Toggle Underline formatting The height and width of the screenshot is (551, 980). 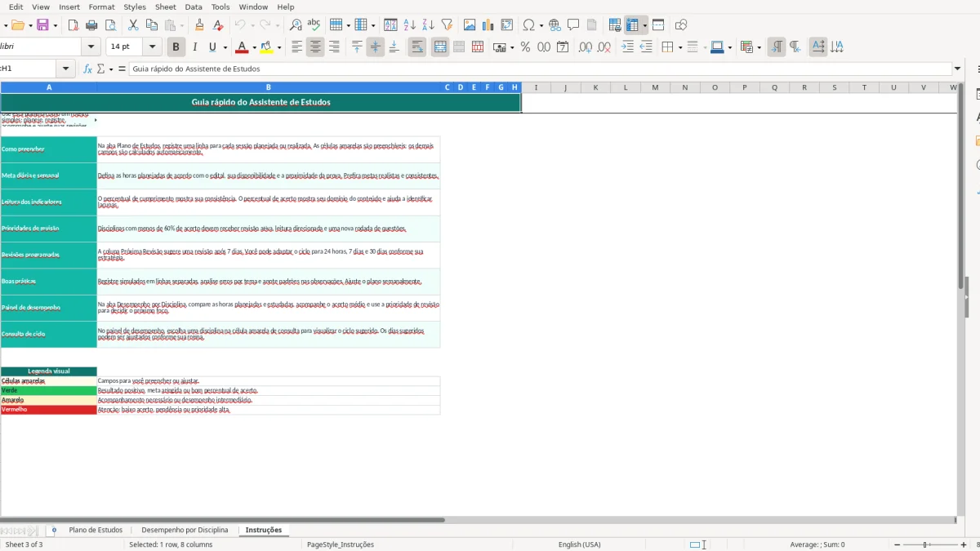(x=212, y=47)
